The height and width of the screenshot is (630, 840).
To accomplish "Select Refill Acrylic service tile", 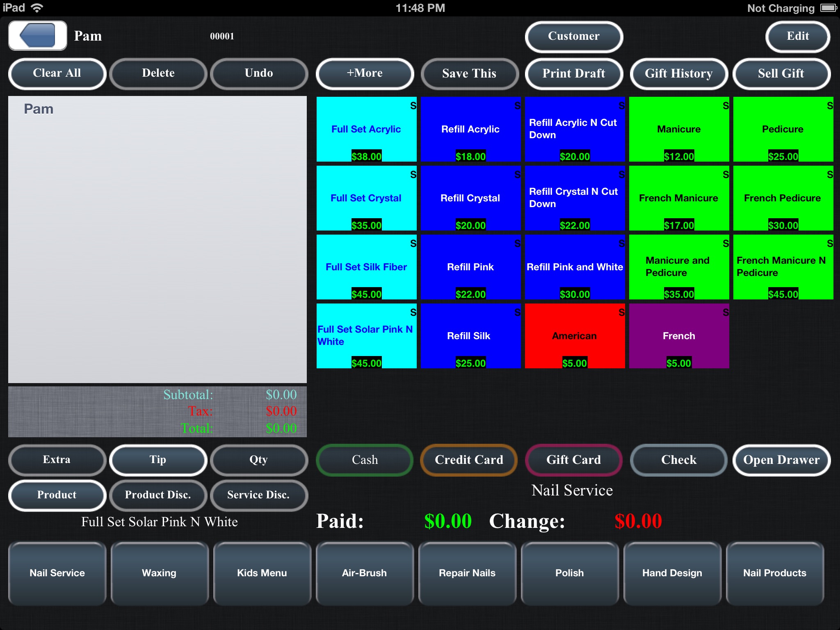I will [x=470, y=129].
